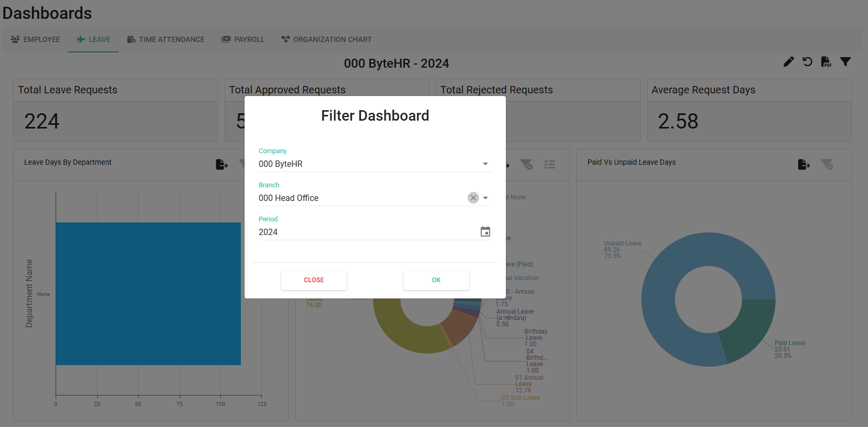Screen dimensions: 868x427
Task: Export dashboard as PDF icon
Action: pos(826,62)
